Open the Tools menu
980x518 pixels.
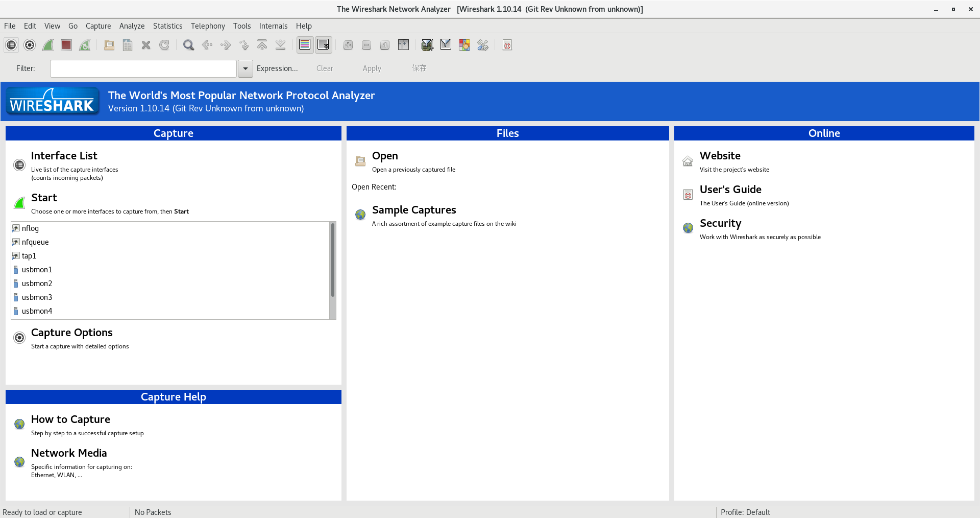pyautogui.click(x=242, y=26)
